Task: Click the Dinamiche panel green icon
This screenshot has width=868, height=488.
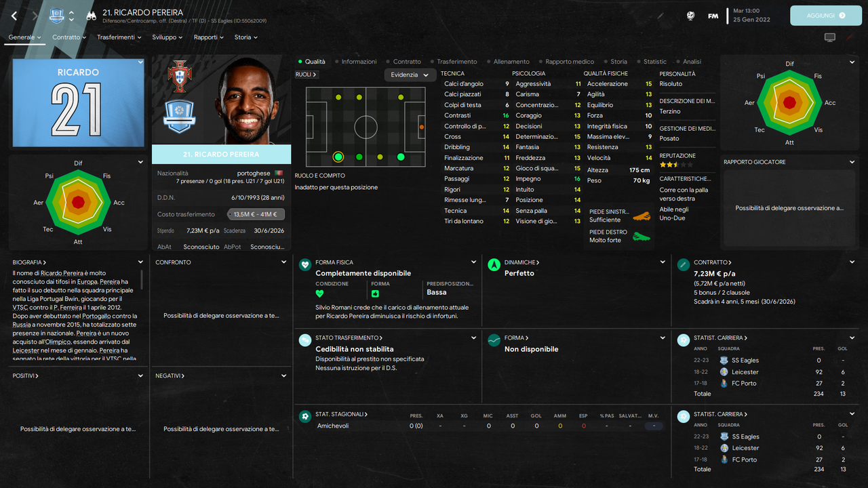Action: coord(494,265)
